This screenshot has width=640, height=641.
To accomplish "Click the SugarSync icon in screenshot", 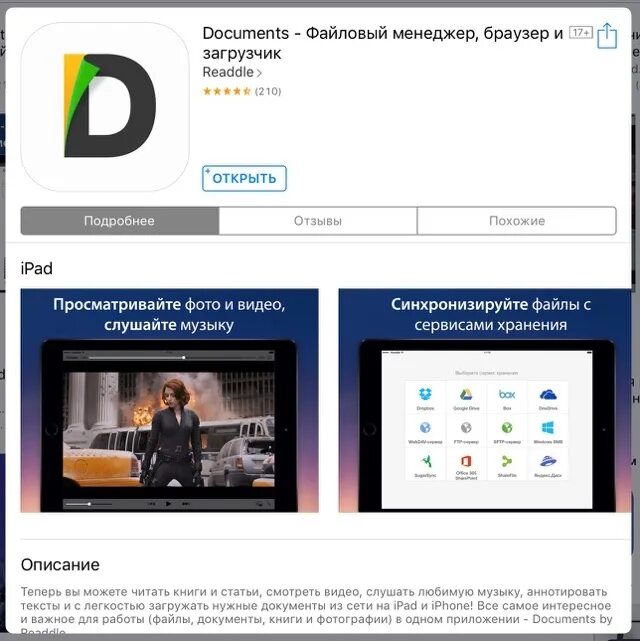I will [x=426, y=462].
